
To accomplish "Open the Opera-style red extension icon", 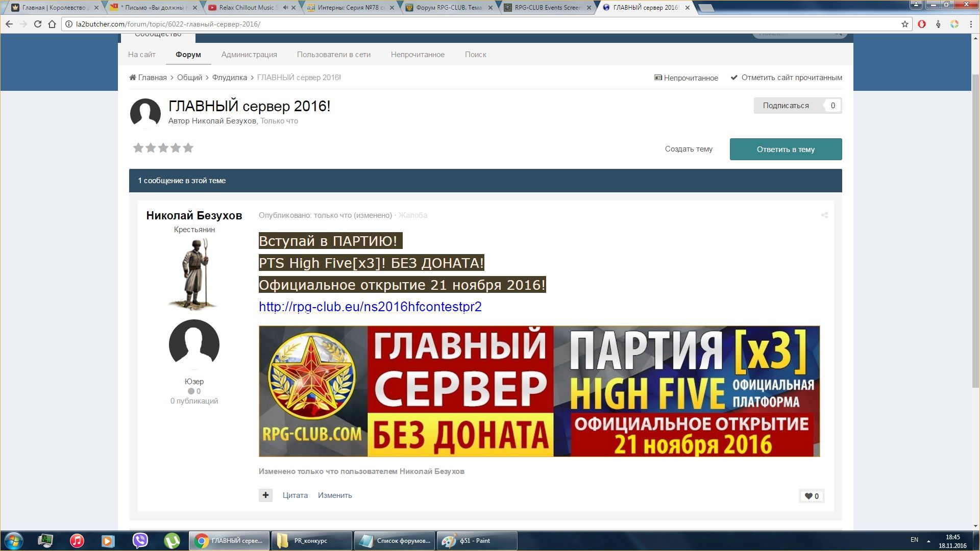I will 922,24.
